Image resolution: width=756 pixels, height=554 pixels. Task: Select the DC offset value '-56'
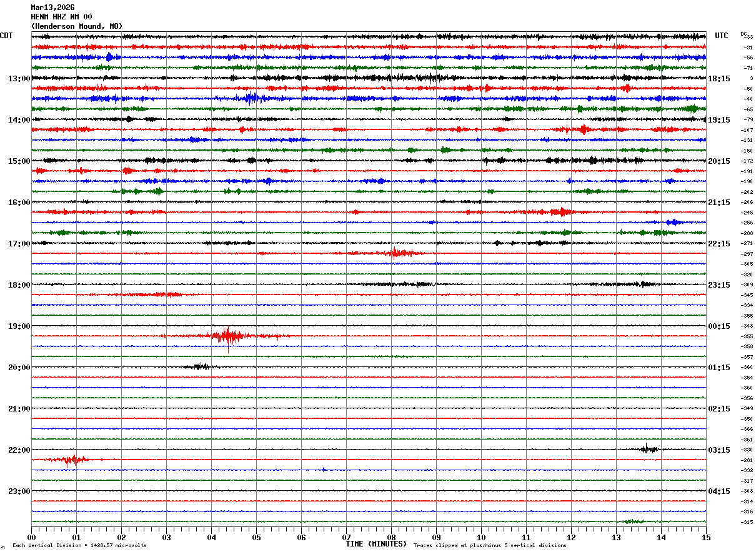tap(747, 58)
